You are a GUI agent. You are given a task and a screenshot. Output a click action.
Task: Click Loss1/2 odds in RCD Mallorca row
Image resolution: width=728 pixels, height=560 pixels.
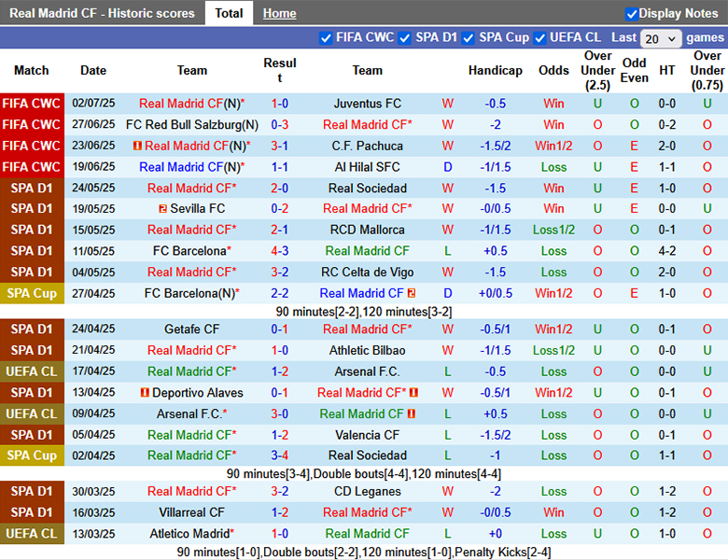click(x=553, y=230)
